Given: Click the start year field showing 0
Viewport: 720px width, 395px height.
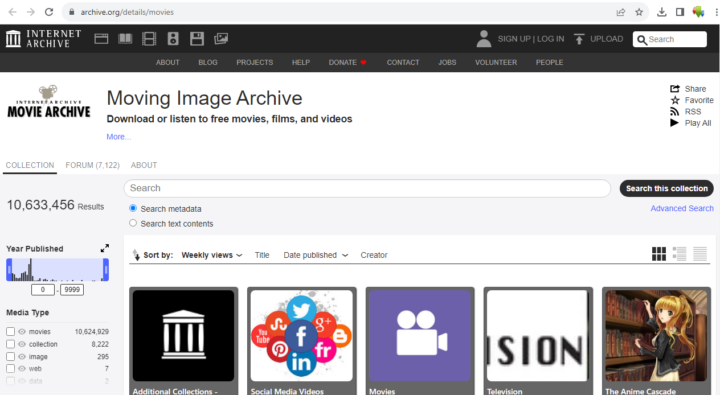Looking at the screenshot, I should point(43,290).
